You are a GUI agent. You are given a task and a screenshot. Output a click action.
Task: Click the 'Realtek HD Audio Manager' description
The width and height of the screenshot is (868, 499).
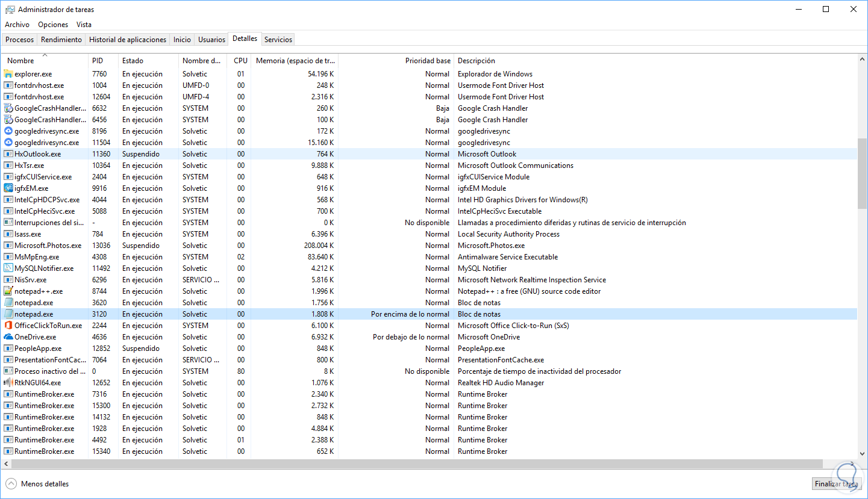501,383
